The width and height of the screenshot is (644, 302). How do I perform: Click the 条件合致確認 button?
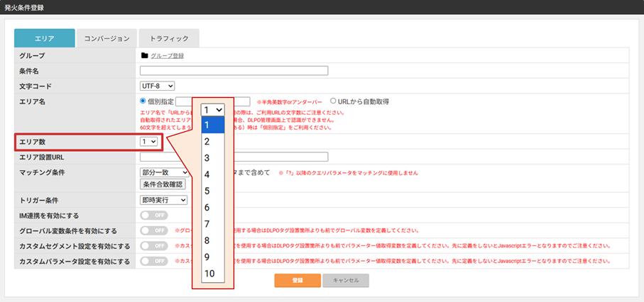[163, 184]
